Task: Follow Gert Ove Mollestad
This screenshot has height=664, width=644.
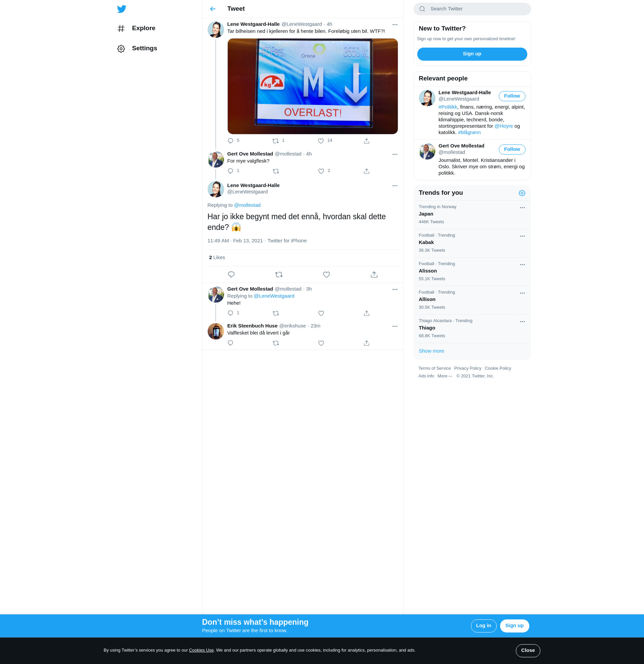Action: pos(512,149)
